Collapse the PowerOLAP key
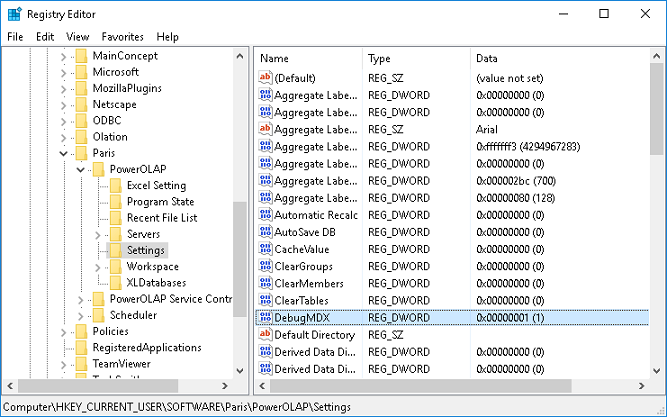This screenshot has width=667, height=417. coord(80,170)
